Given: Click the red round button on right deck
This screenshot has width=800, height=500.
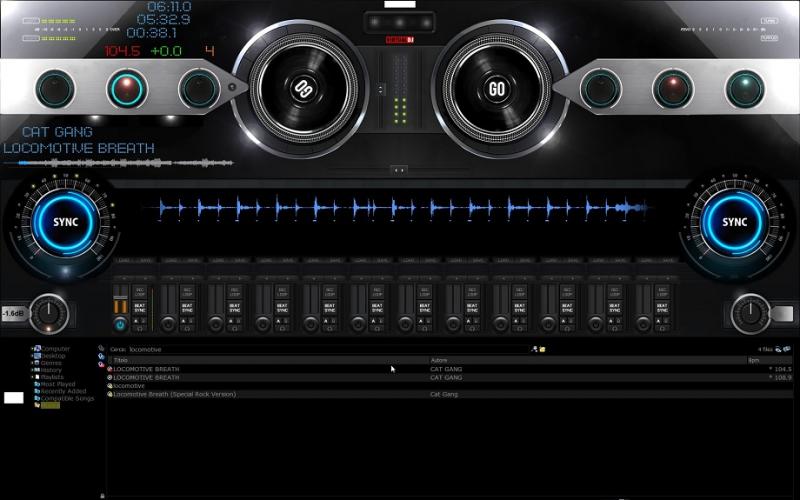Looking at the screenshot, I should coord(673,89).
